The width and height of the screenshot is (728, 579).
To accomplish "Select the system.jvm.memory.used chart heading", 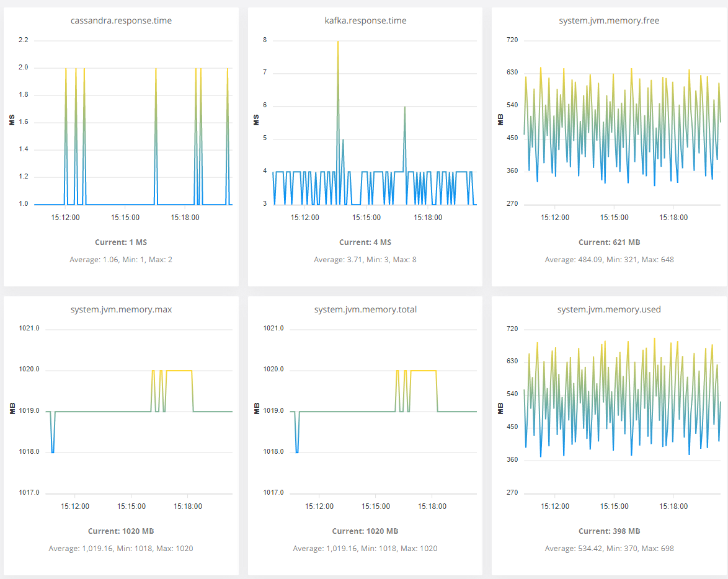I will [x=609, y=309].
